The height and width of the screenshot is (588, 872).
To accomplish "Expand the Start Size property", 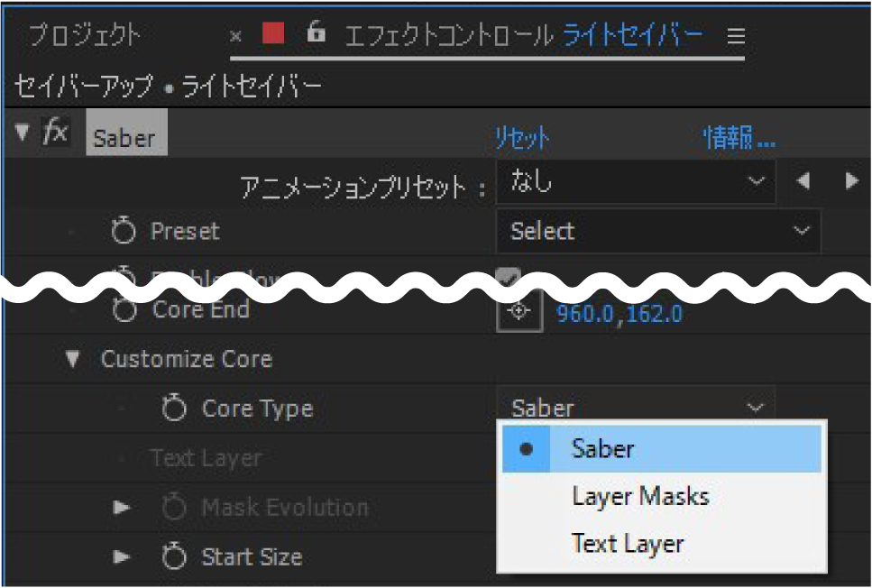I will [122, 557].
